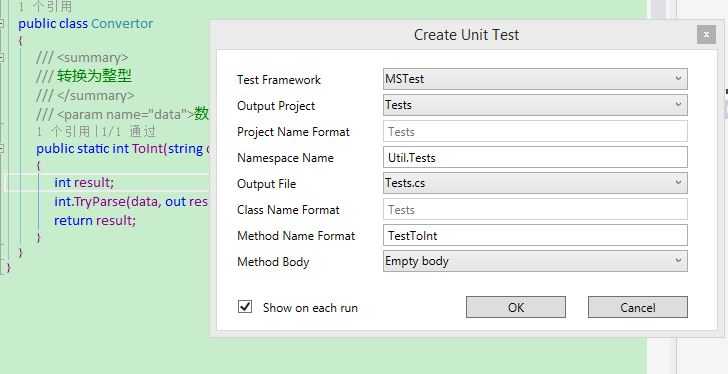Click the Class Name Format field
This screenshot has height=374, width=728.
pos(535,209)
